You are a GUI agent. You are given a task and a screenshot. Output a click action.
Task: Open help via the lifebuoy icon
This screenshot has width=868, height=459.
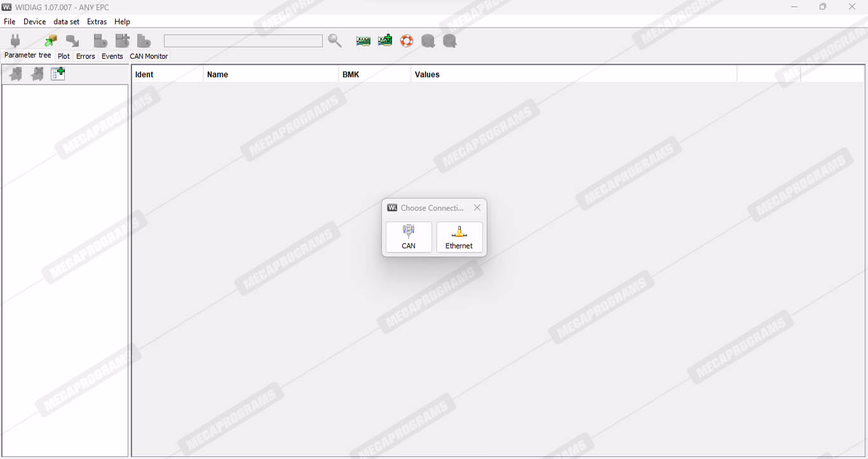pos(407,41)
